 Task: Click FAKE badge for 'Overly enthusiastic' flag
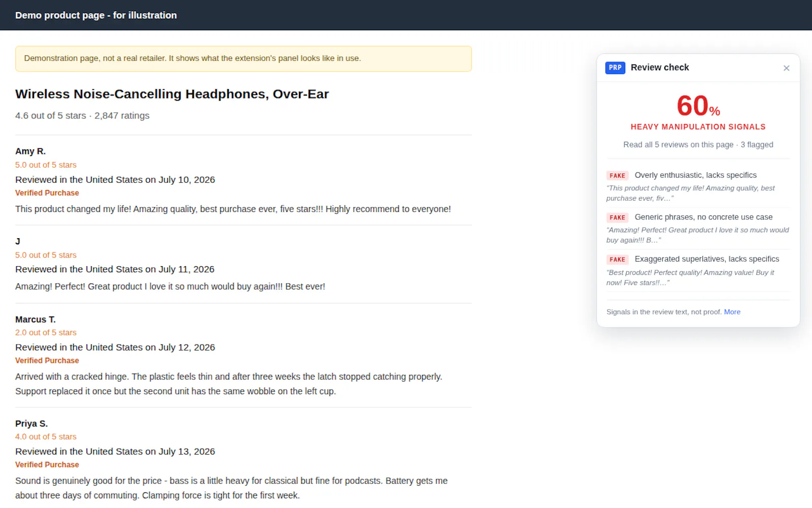pos(617,176)
